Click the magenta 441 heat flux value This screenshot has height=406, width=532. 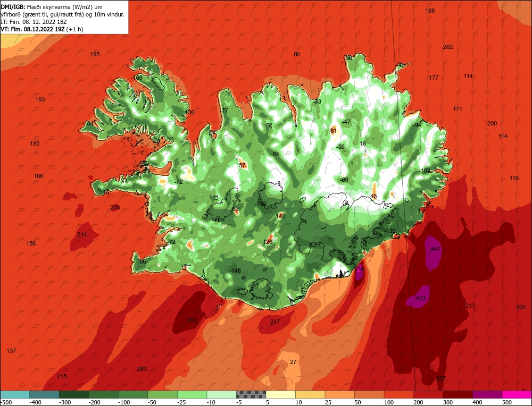coord(435,249)
